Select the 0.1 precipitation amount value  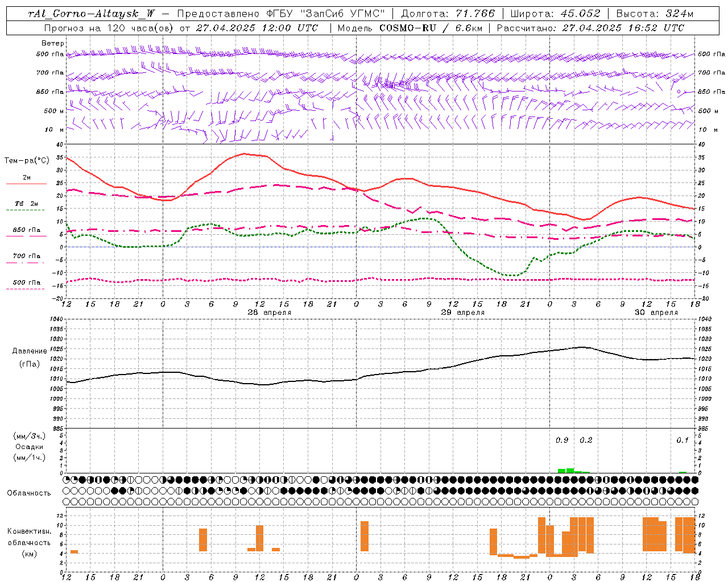pyautogui.click(x=682, y=440)
